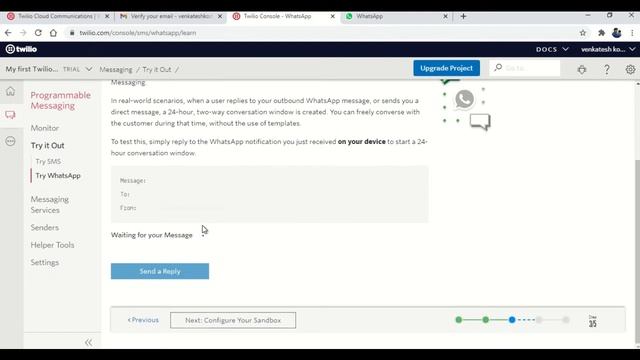
Task: Open the browser extensions puzzle icon
Action: 601,33
